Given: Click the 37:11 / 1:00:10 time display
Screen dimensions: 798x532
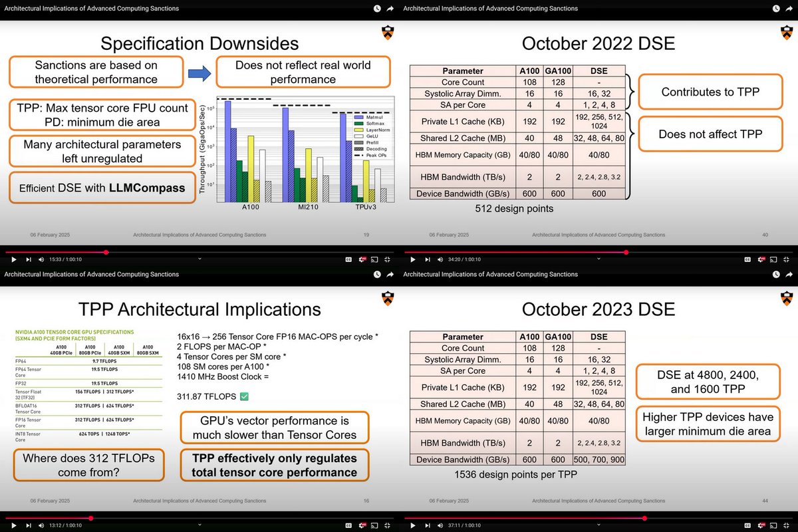Looking at the screenshot, I should pos(464,525).
